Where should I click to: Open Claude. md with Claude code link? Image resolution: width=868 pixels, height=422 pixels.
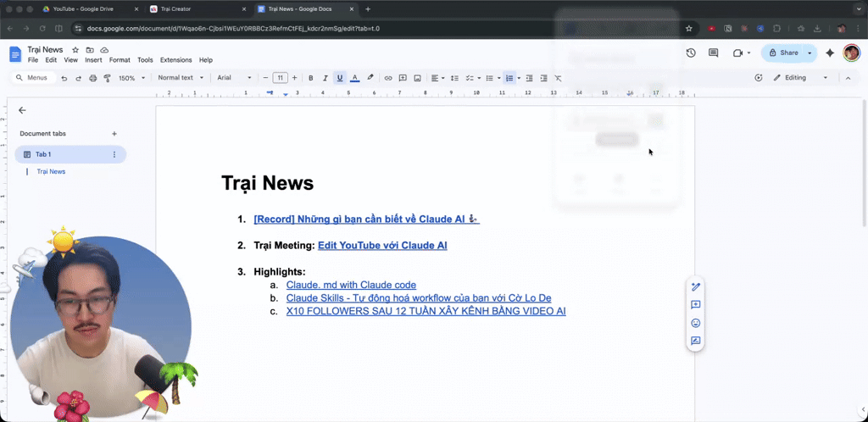click(x=351, y=285)
